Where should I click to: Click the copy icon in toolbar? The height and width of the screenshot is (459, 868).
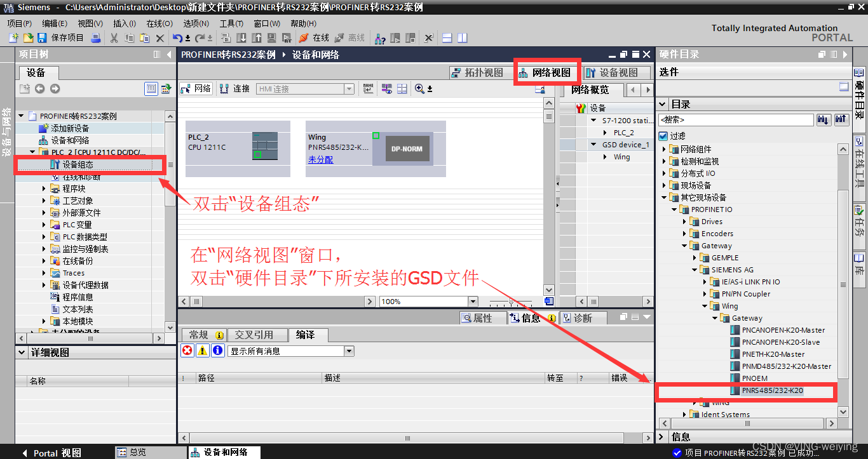click(x=130, y=38)
